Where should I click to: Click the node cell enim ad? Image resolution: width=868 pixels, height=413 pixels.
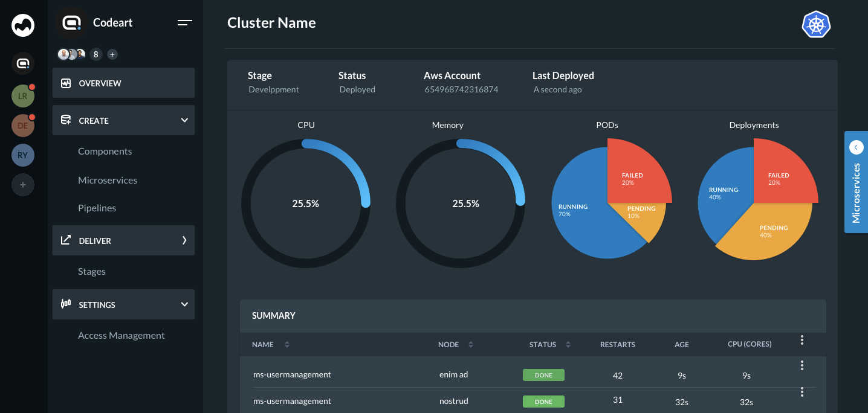pyautogui.click(x=454, y=374)
